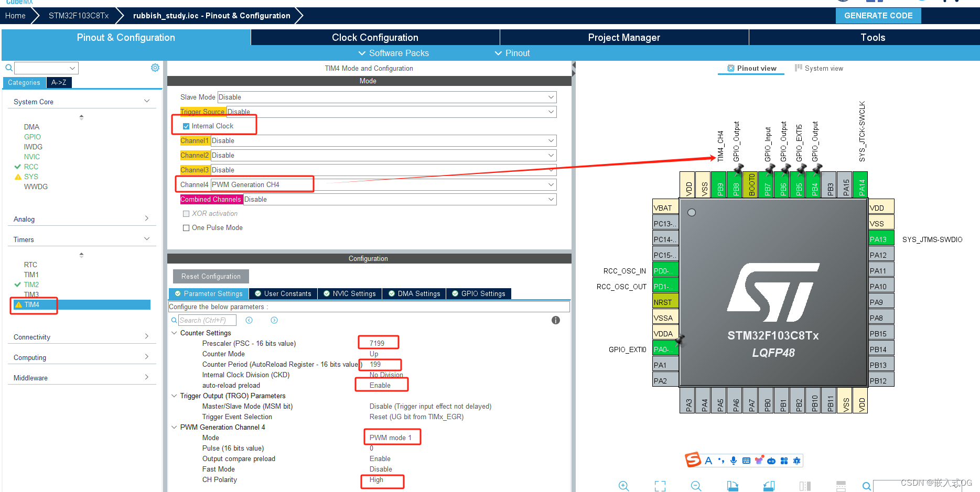This screenshot has height=492, width=980.
Task: Open the Slave Mode dropdown
Action: (x=387, y=97)
